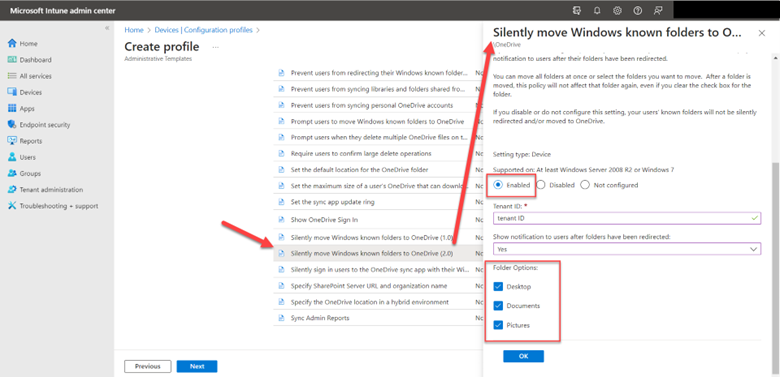Click the Users person icon in sidebar
Viewport: 780px width, 377px height.
tap(12, 157)
